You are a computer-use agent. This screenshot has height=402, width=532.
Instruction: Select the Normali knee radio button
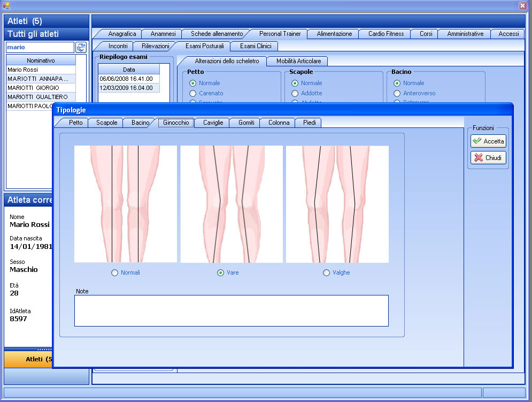coord(114,273)
